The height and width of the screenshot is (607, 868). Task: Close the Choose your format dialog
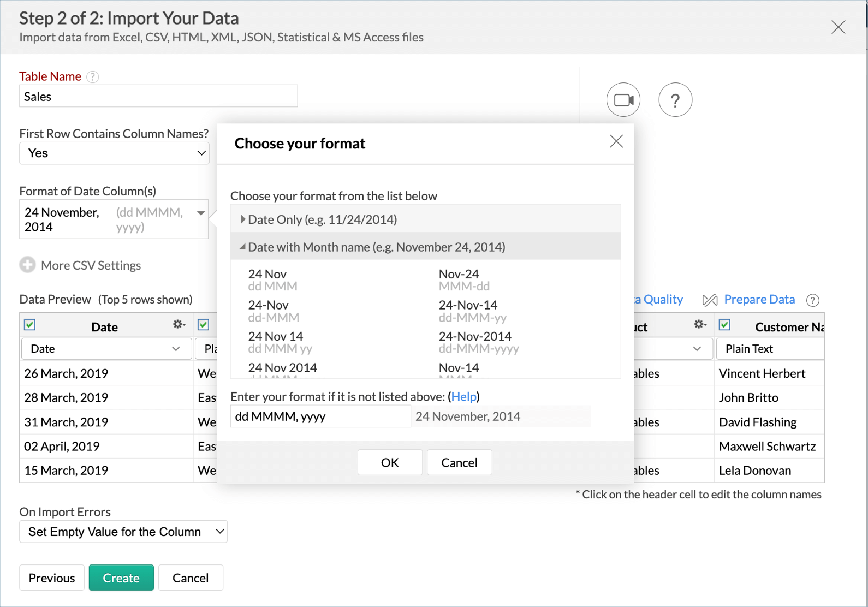pos(616,142)
